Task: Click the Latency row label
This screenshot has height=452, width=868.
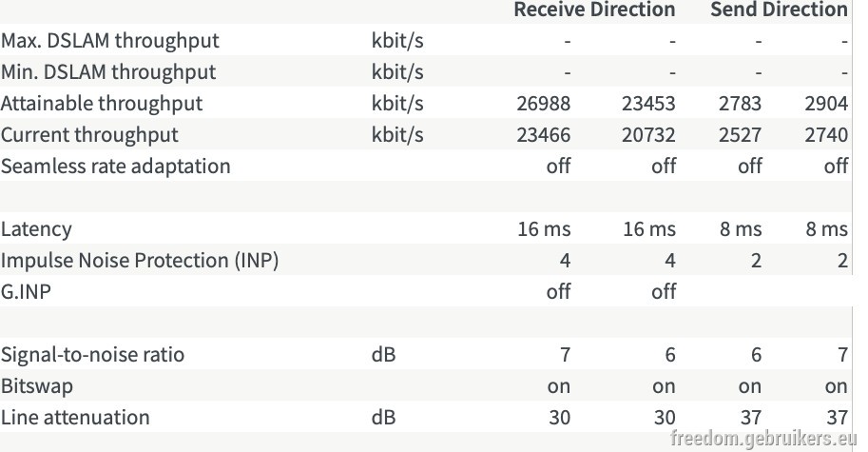Action: coord(36,229)
